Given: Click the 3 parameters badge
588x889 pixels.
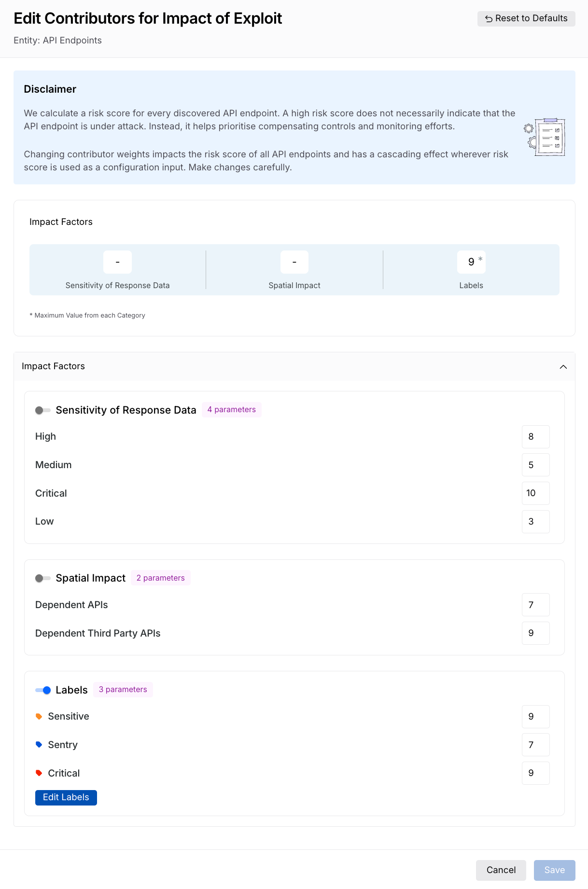Looking at the screenshot, I should pos(123,689).
